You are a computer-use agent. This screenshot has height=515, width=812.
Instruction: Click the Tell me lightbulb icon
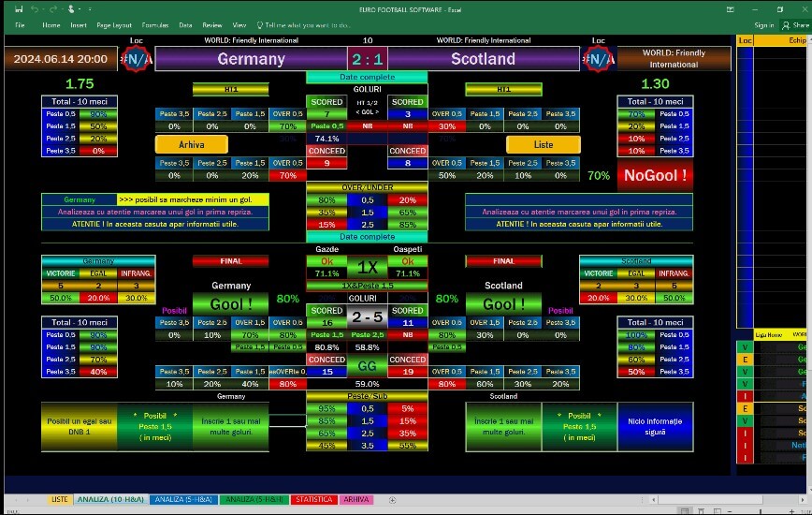coord(259,25)
